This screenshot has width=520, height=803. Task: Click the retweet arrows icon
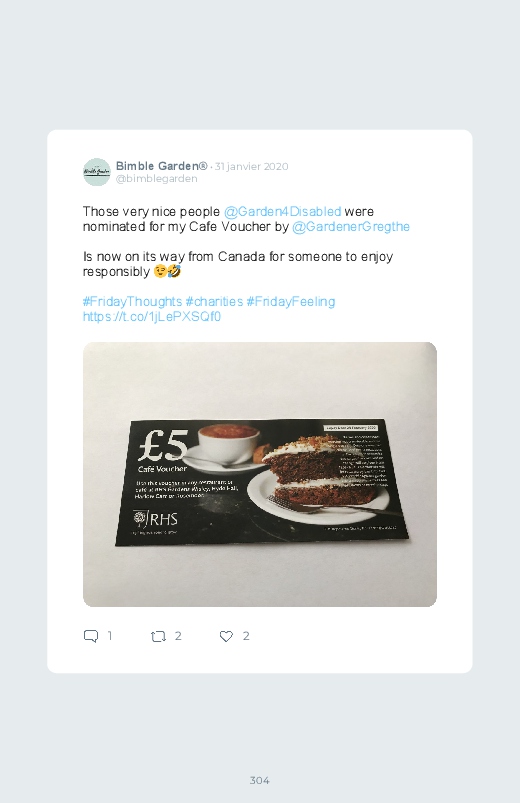click(158, 637)
